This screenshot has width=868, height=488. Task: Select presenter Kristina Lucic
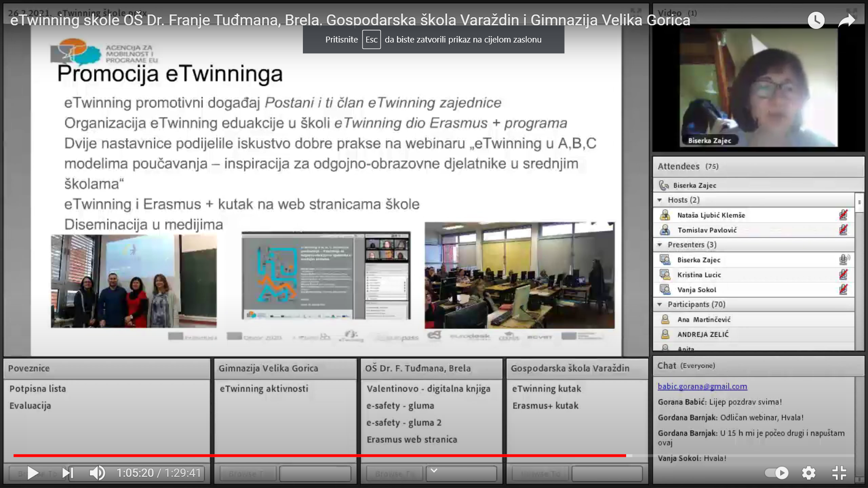(x=754, y=274)
